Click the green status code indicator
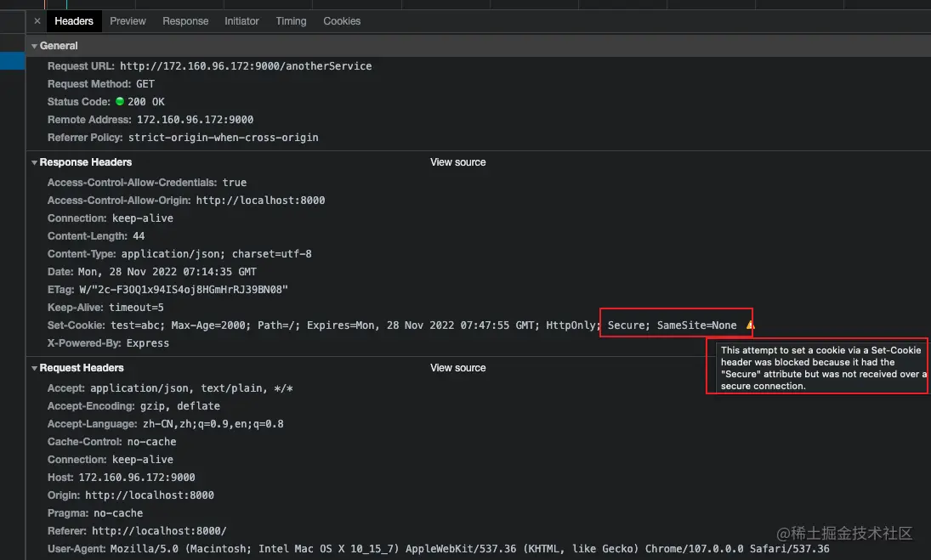The width and height of the screenshot is (931, 560). click(x=119, y=101)
